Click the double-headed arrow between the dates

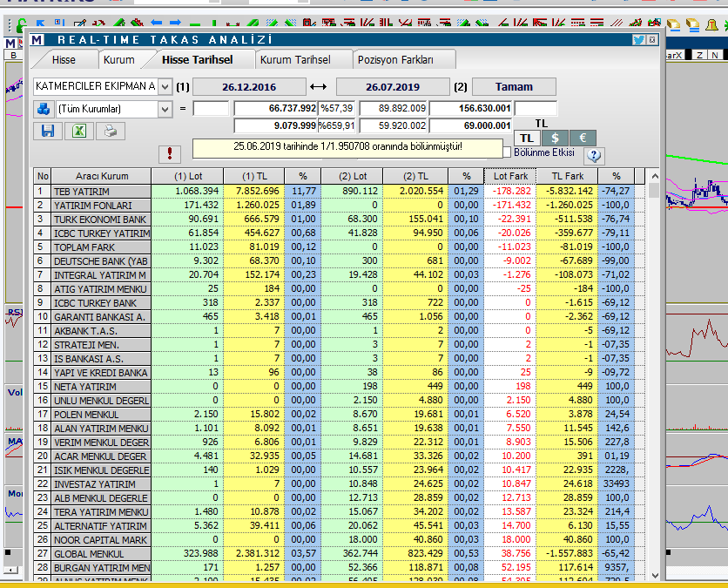319,87
